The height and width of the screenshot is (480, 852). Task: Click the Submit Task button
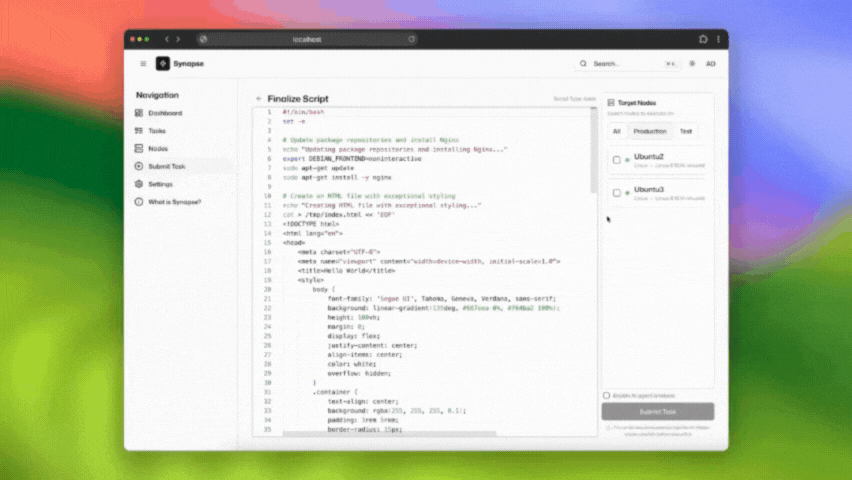658,411
